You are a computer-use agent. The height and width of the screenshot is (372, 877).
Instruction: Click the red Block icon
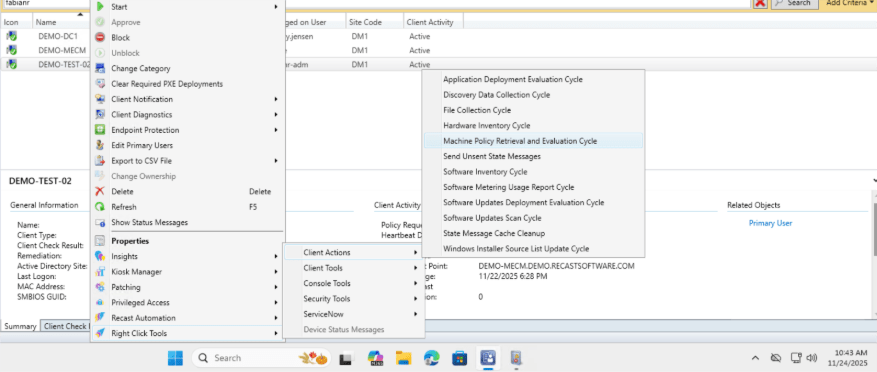[100, 37]
